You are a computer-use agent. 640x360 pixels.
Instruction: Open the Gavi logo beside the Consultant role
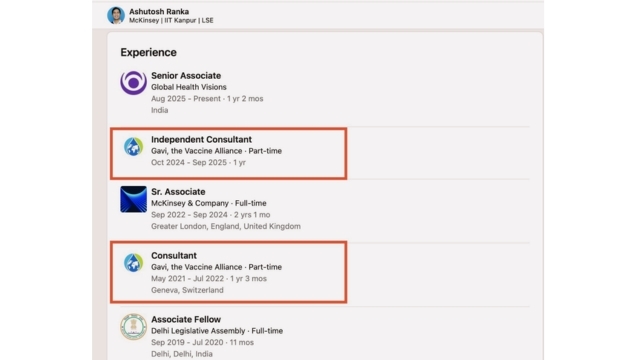[x=133, y=262]
